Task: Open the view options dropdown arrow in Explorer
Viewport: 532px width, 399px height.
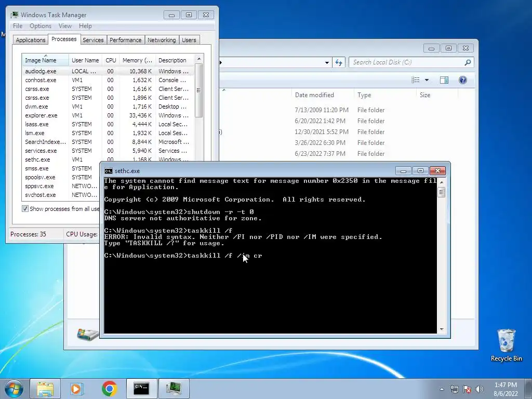Action: coord(427,80)
